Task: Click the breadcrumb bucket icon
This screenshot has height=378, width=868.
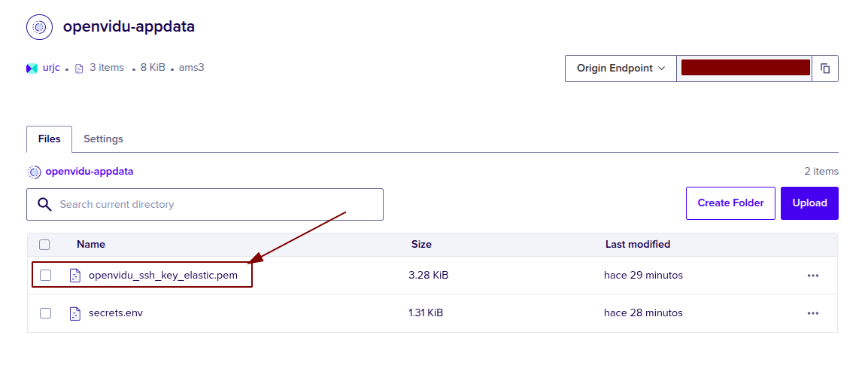Action: click(34, 172)
